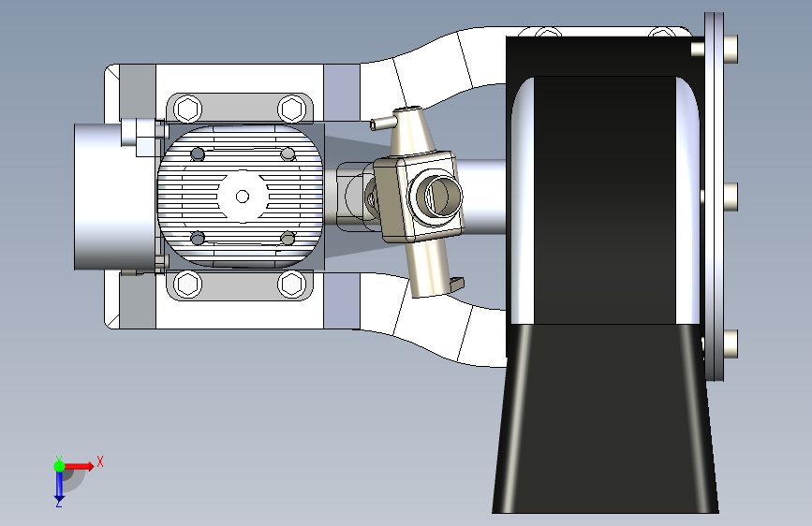The height and width of the screenshot is (526, 812).
Task: Select the green Y axis dot on triad
Action: [59, 466]
